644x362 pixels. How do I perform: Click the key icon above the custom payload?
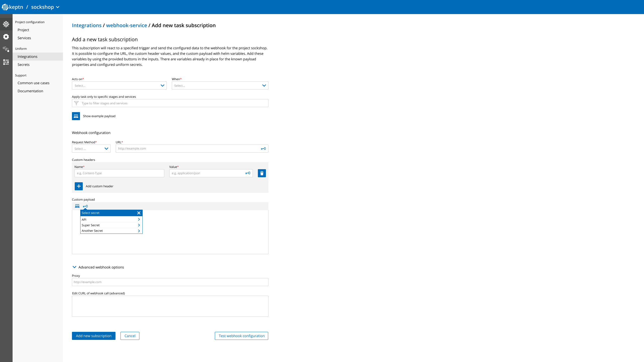coord(85,206)
